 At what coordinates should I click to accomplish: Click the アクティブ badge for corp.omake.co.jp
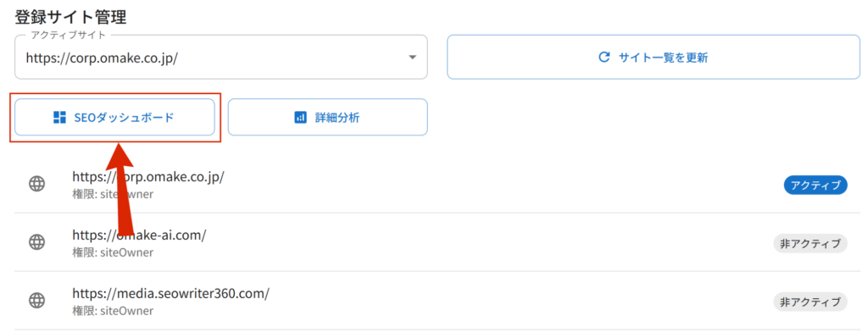pos(815,186)
